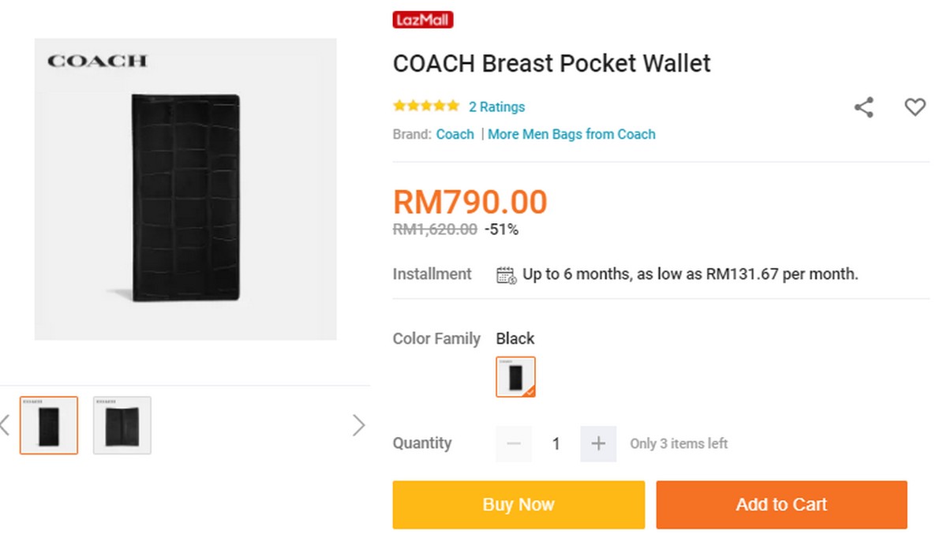The height and width of the screenshot is (560, 947).
Task: Add wallet to wishlist heart icon
Action: pyautogui.click(x=915, y=107)
